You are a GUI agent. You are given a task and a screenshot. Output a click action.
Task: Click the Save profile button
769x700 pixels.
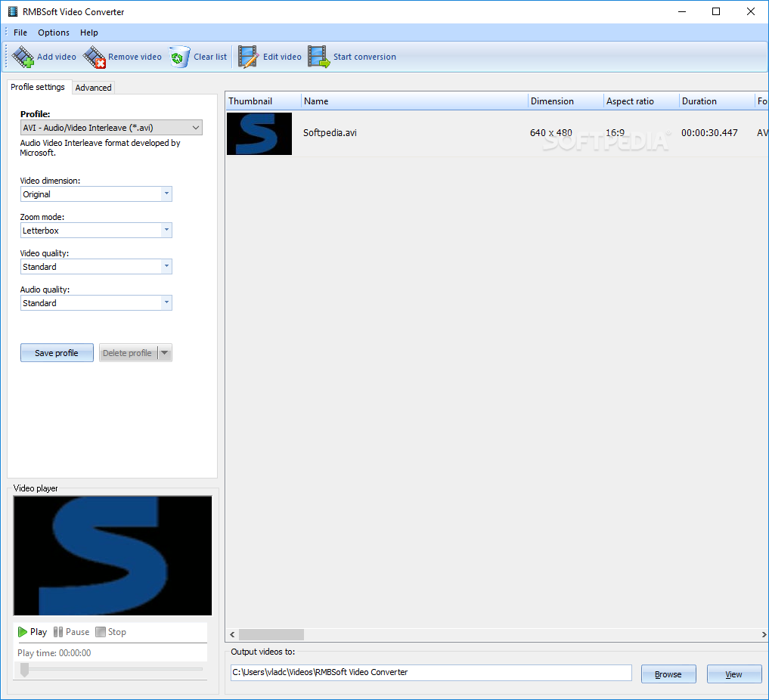pyautogui.click(x=57, y=353)
